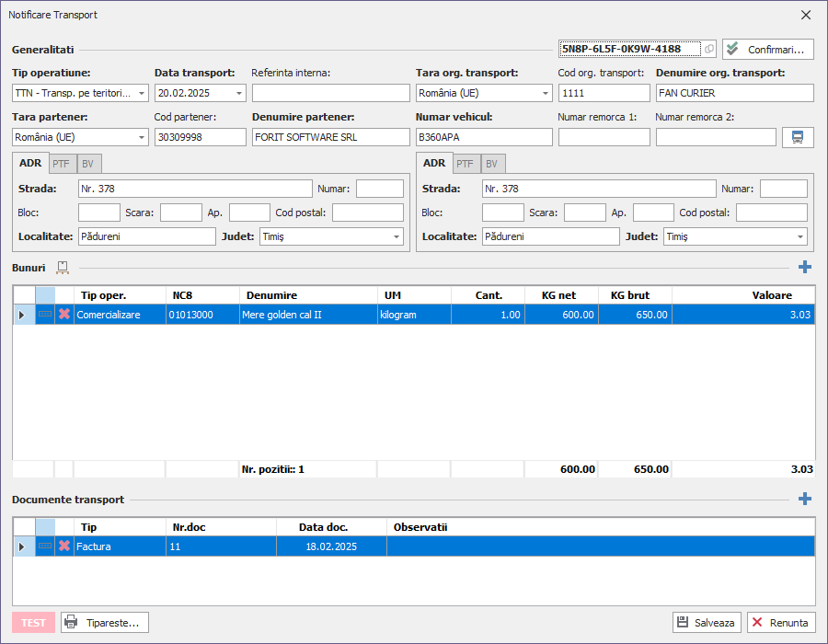828x644 pixels.
Task: Open the Data transport date picker
Action: pos(239,93)
